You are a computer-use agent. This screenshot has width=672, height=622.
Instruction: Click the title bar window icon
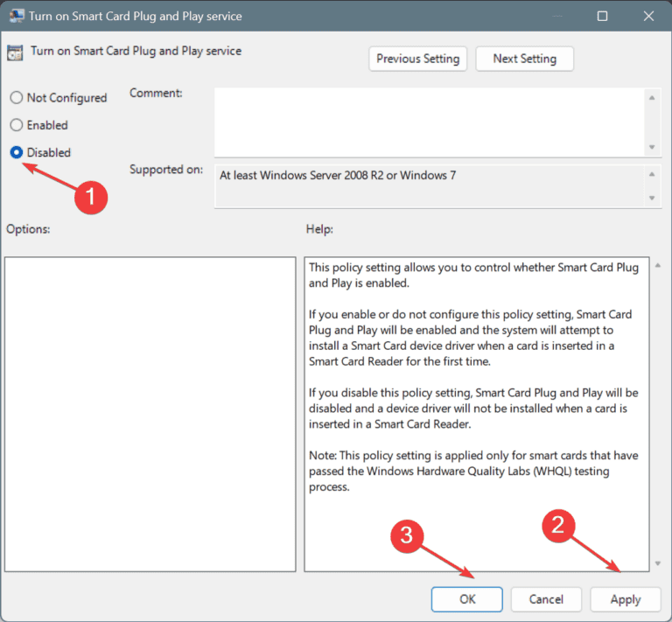click(x=17, y=16)
